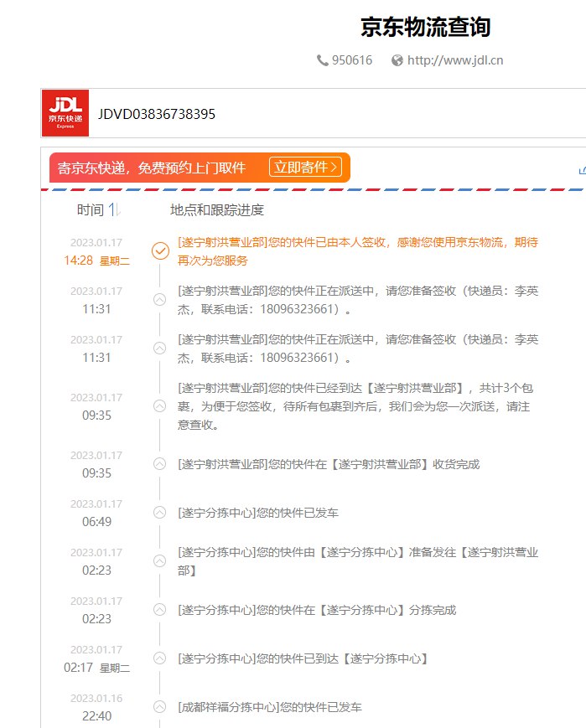This screenshot has height=728, width=586.
Task: Click the timeline marker at 22:40
Action: click(160, 707)
